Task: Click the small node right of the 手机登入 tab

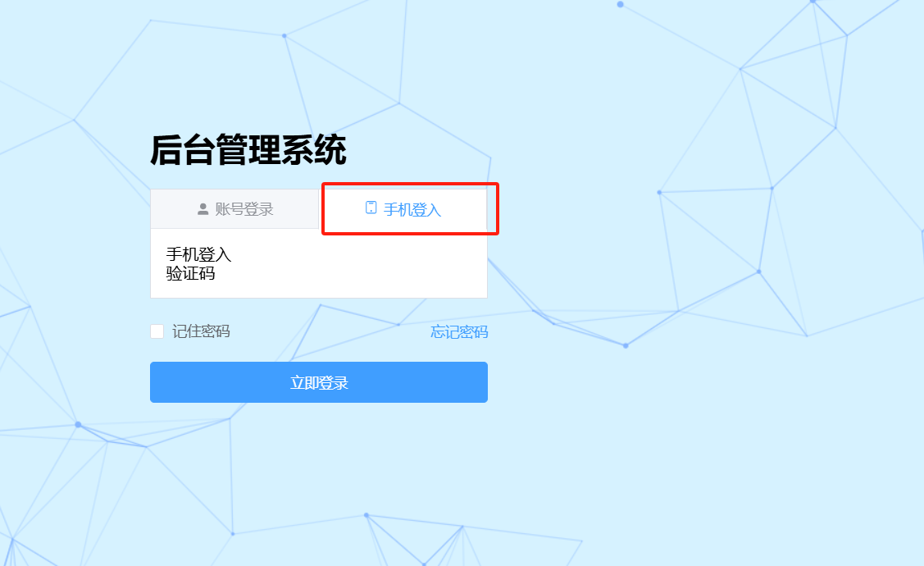Action: click(659, 192)
